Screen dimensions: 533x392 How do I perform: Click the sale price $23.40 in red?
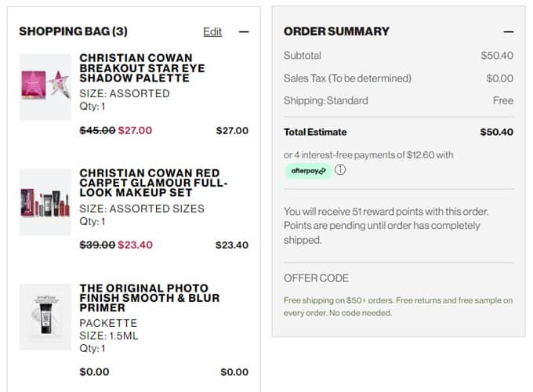tap(135, 245)
